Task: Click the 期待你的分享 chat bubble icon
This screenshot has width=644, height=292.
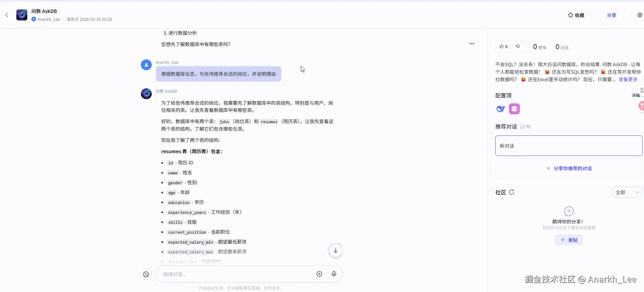Action: (x=569, y=211)
